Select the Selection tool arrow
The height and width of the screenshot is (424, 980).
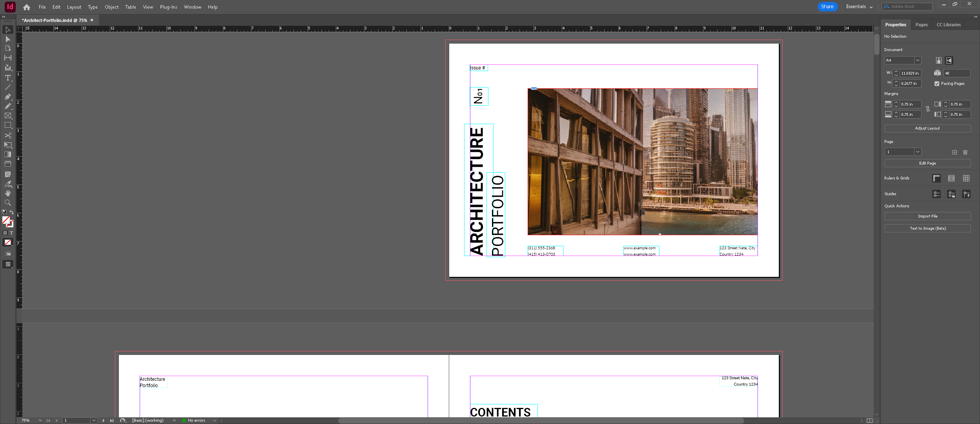(8, 30)
